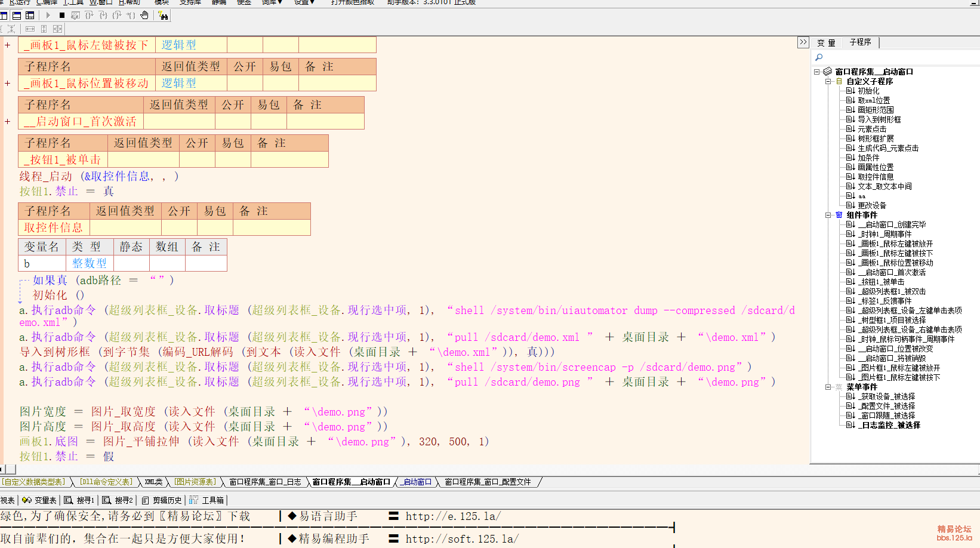The width and height of the screenshot is (980, 548).
Task: Open the 设置▼ dropdown menu
Action: coord(304,2)
